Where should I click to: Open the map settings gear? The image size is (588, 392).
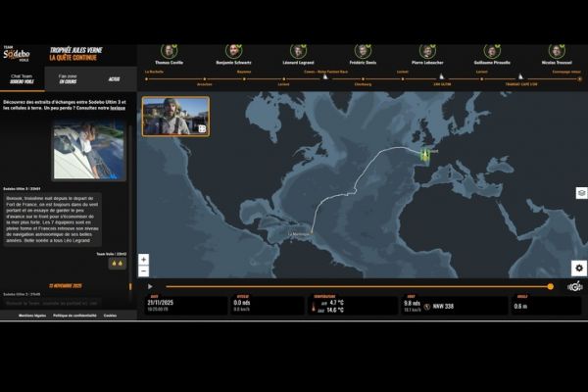(579, 268)
